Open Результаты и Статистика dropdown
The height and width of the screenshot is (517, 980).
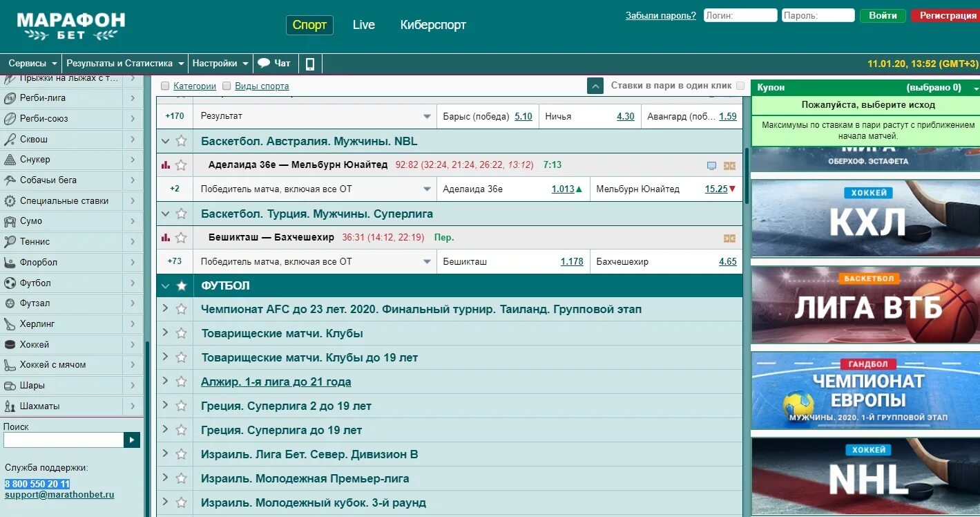125,64
